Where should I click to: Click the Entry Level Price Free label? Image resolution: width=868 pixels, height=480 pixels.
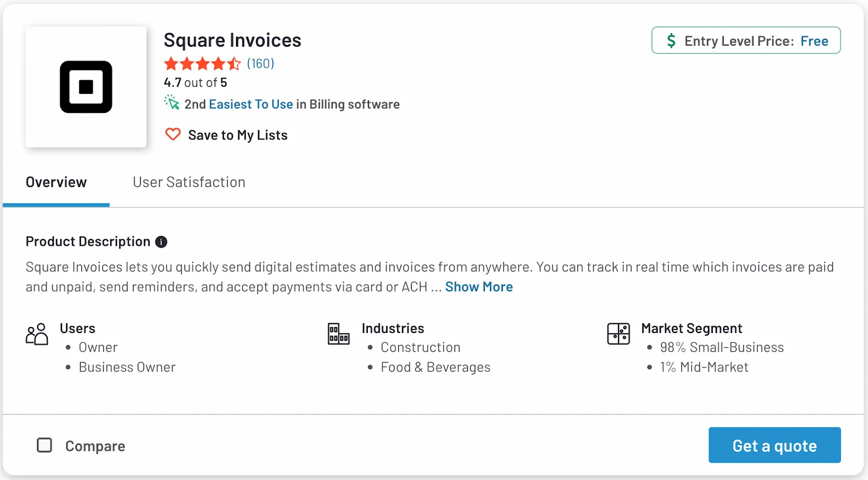pyautogui.click(x=745, y=40)
